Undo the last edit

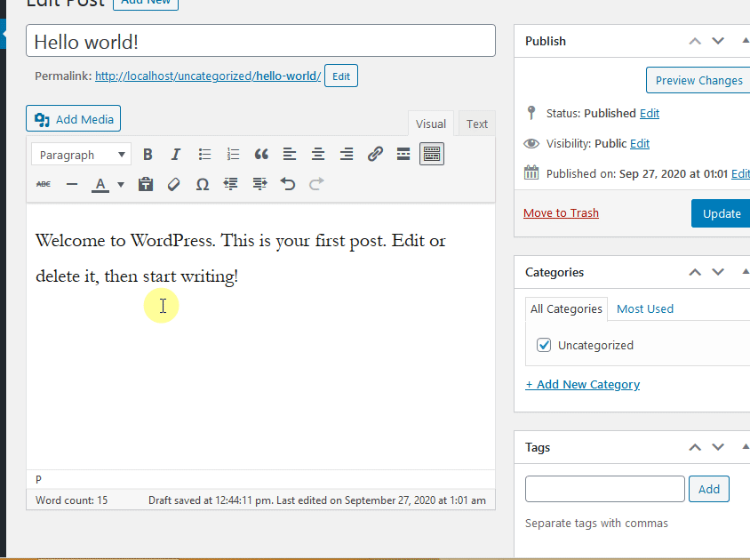[288, 184]
